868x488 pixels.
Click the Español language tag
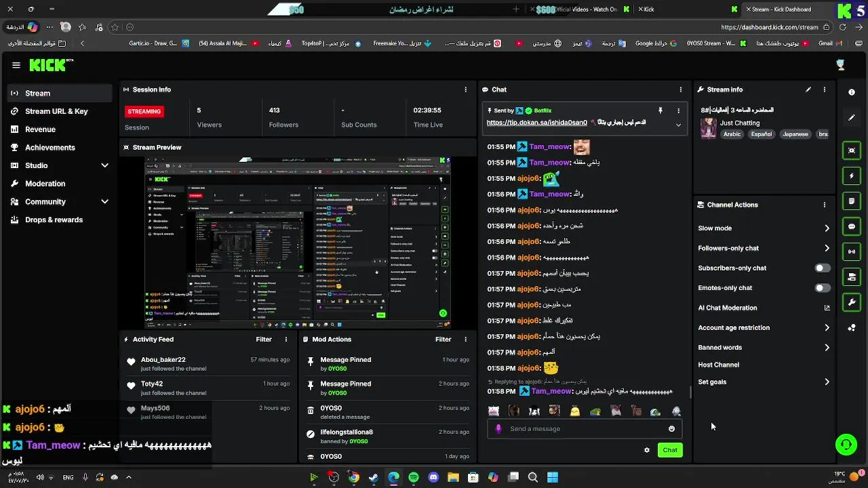[x=761, y=134]
